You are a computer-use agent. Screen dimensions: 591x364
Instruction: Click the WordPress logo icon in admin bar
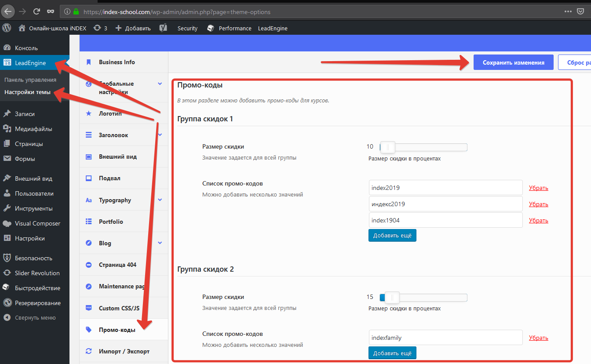coord(7,28)
